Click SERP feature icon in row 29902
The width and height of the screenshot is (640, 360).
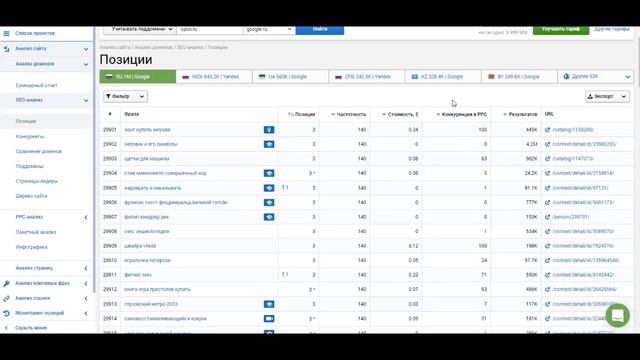[269, 144]
